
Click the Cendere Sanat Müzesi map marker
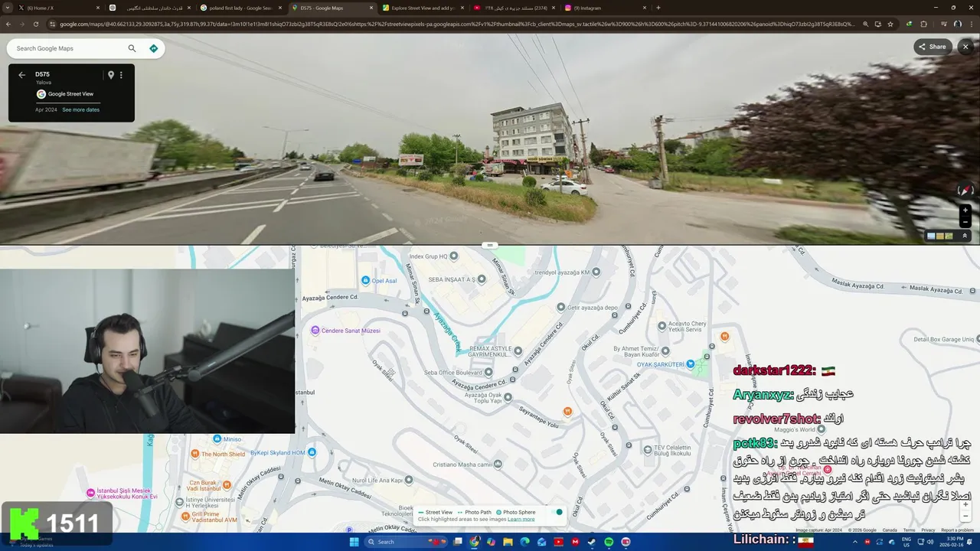click(315, 331)
